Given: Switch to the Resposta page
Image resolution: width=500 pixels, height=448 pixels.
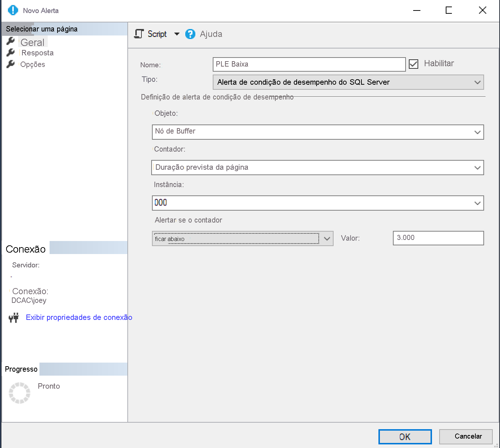Looking at the screenshot, I should [x=38, y=53].
